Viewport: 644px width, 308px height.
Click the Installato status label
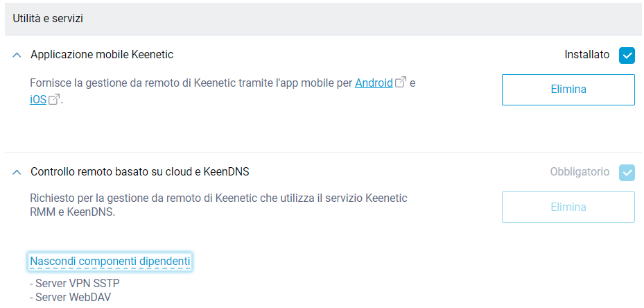coord(586,55)
